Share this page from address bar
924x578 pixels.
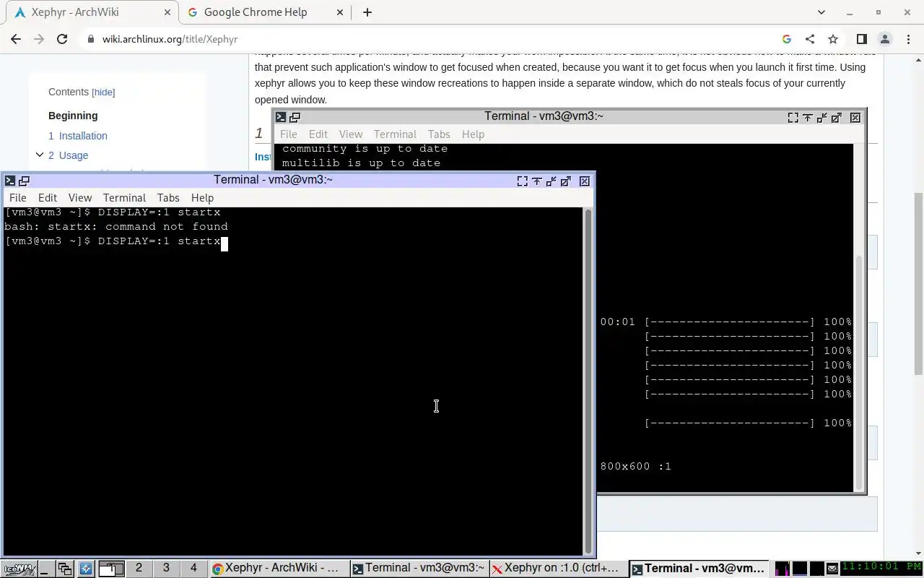810,39
